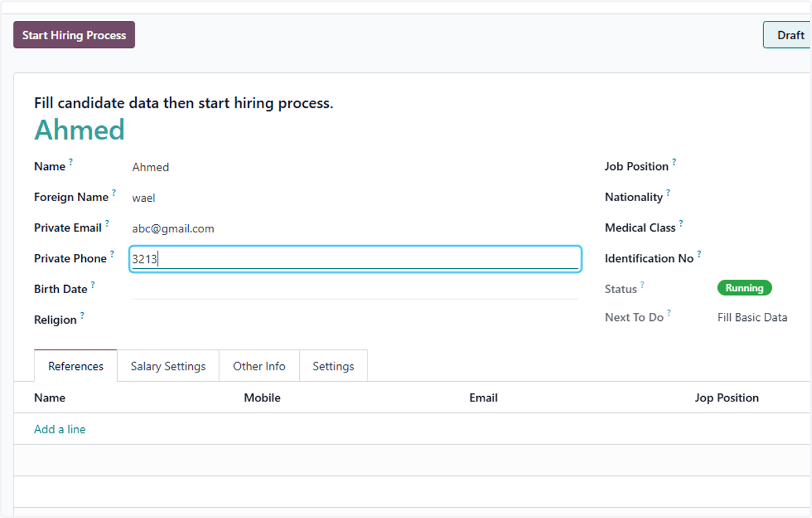Image resolution: width=812 pixels, height=518 pixels.
Task: Switch to the Settings tab
Action: (x=334, y=366)
